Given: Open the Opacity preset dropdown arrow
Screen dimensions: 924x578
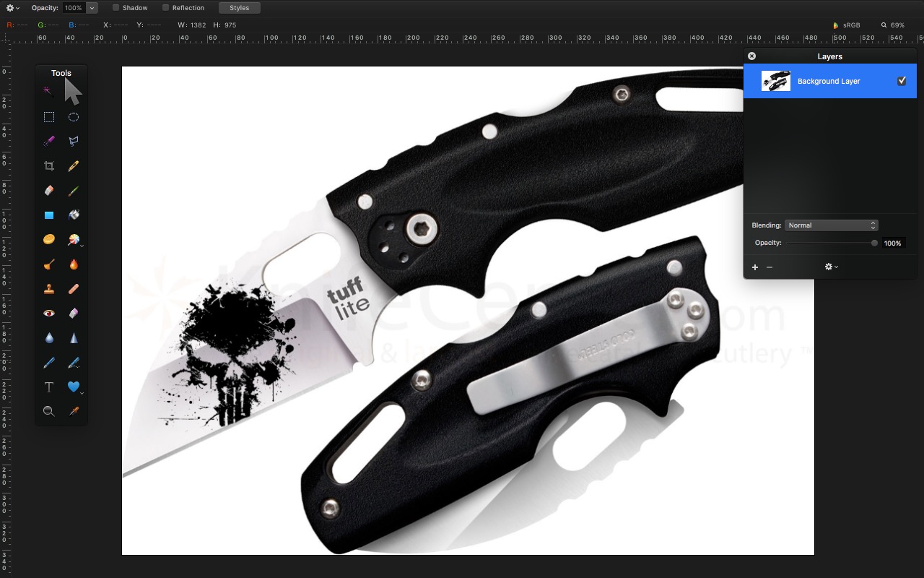Looking at the screenshot, I should click(92, 8).
